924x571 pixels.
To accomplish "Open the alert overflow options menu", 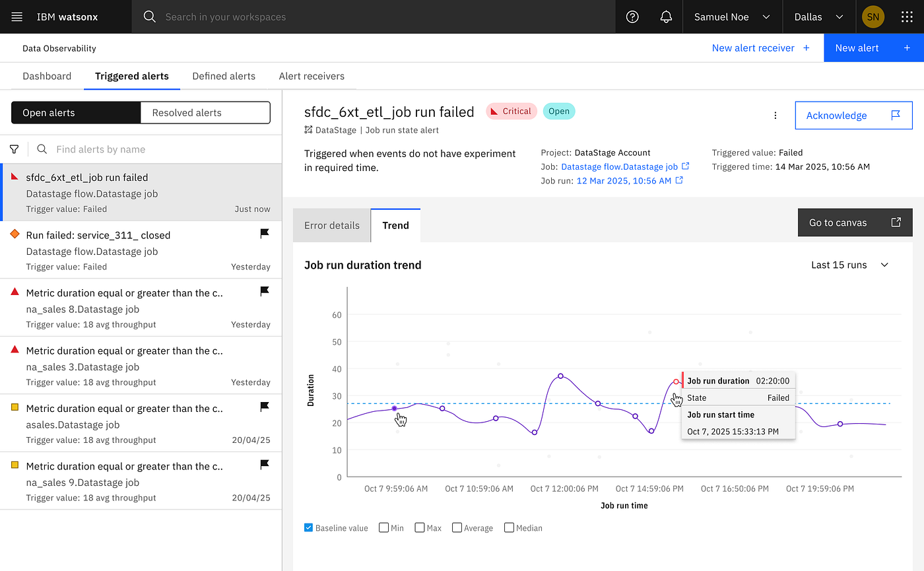I will pyautogui.click(x=775, y=116).
